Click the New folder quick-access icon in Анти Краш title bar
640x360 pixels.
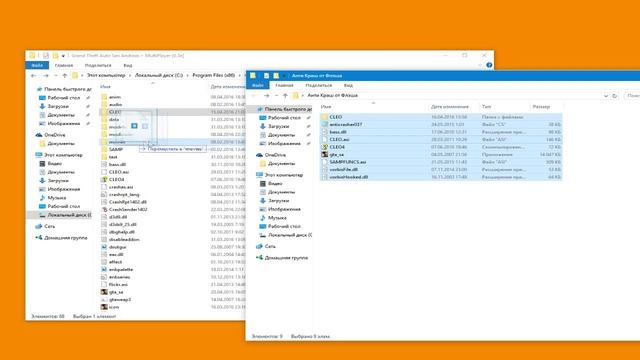[276, 76]
